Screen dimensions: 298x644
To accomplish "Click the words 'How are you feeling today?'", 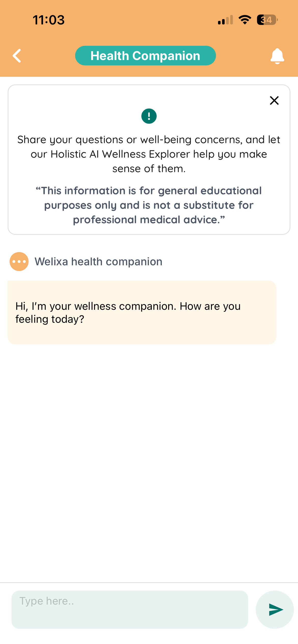I will point(128,313).
